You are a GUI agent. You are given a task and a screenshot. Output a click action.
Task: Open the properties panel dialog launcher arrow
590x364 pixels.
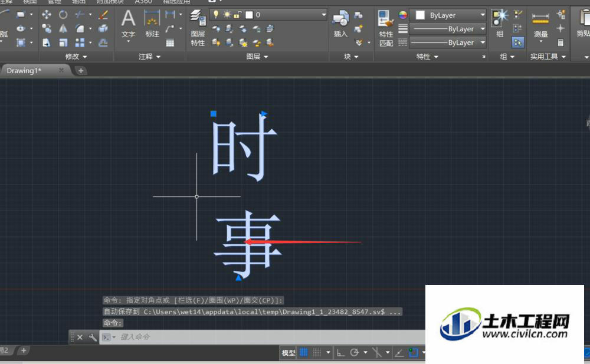484,57
